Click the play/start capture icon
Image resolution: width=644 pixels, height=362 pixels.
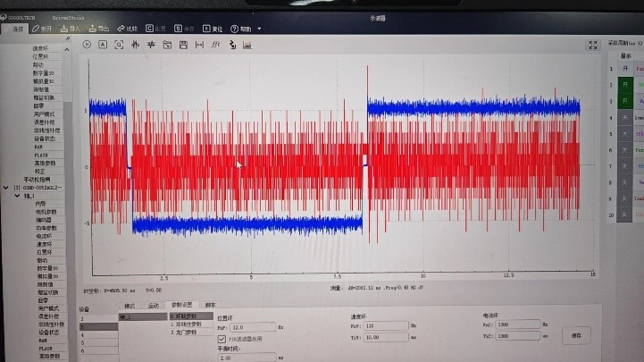pos(88,44)
